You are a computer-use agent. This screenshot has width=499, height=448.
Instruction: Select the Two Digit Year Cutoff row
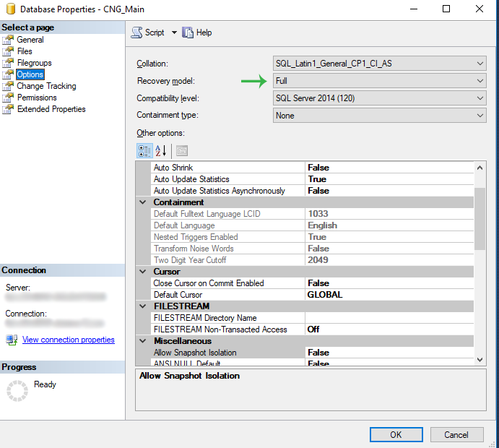[x=312, y=260]
